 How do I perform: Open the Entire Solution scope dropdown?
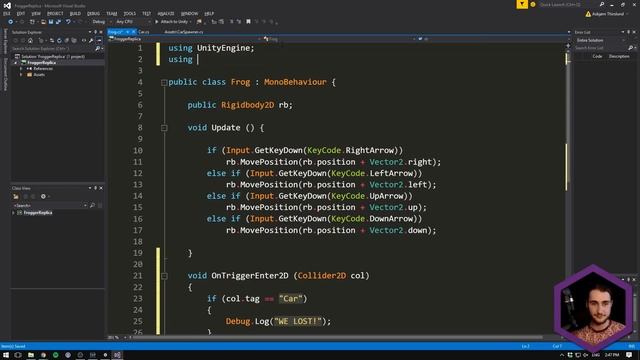600,40
